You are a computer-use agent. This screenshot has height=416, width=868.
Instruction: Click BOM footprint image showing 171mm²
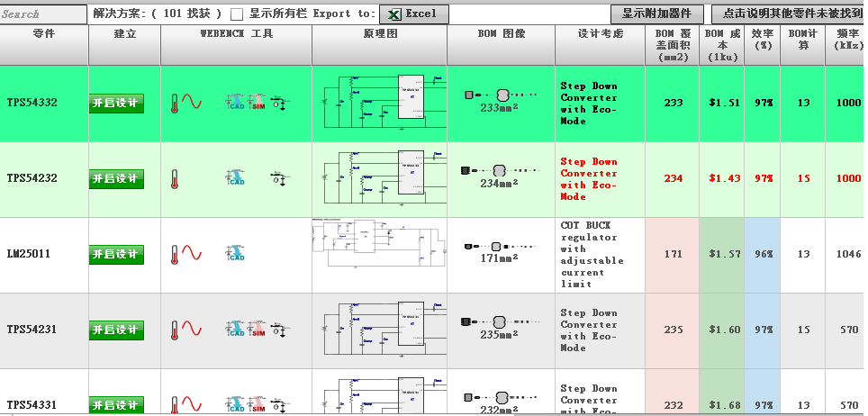(x=500, y=252)
